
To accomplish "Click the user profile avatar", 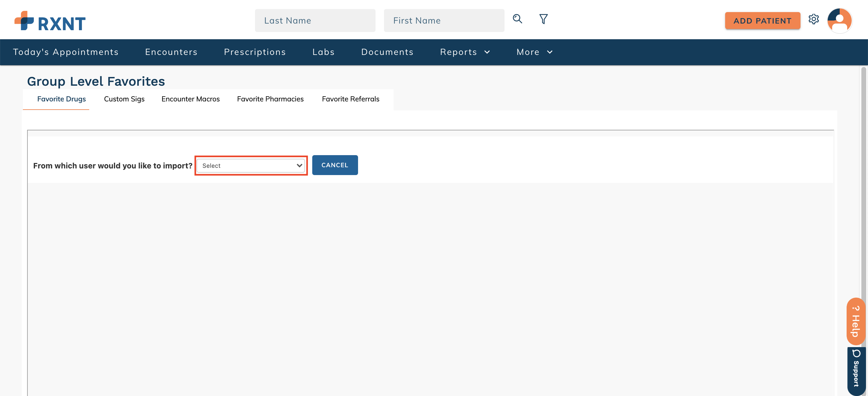I will [839, 21].
